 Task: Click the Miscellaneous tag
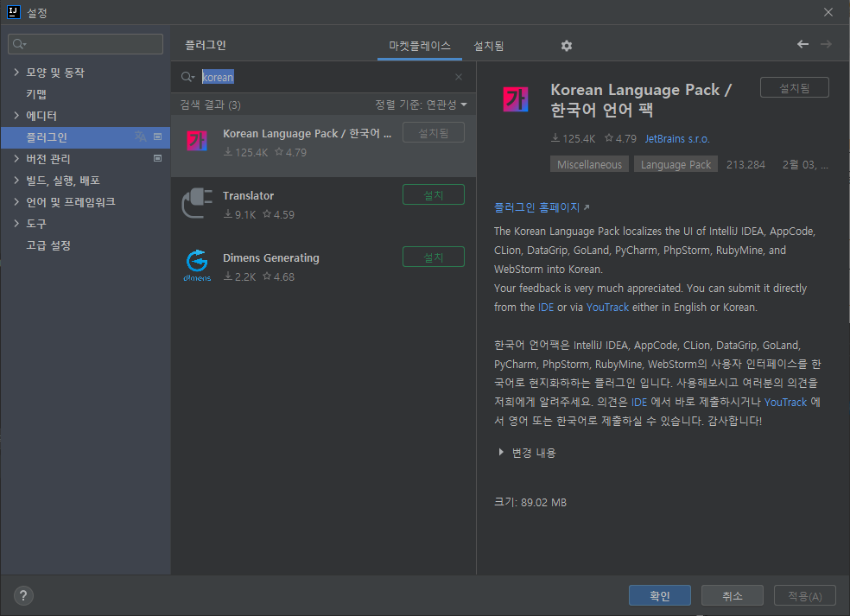[x=589, y=164]
